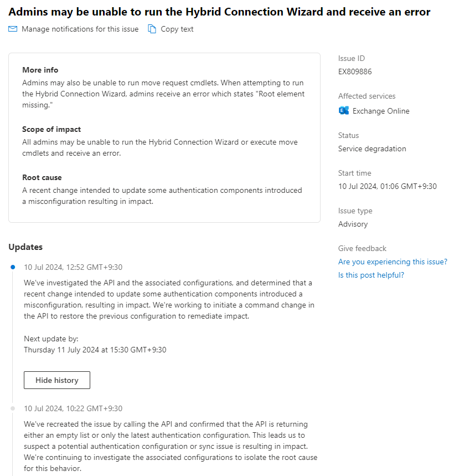Click the Root cause heading
Image resolution: width=459 pixels, height=476 pixels.
[x=42, y=177]
